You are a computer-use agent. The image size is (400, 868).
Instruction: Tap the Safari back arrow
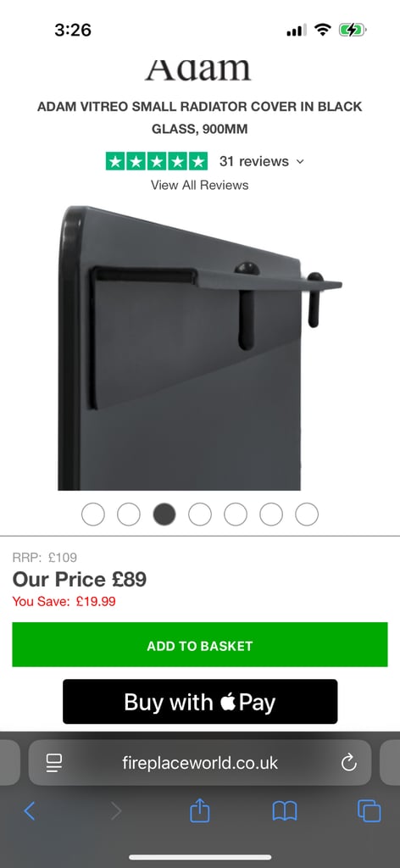pos(30,811)
